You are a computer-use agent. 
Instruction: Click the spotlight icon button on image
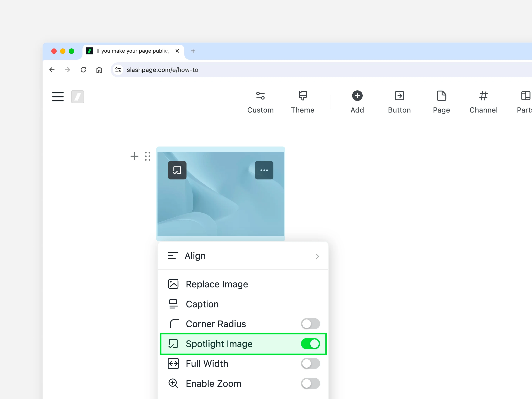tap(177, 170)
